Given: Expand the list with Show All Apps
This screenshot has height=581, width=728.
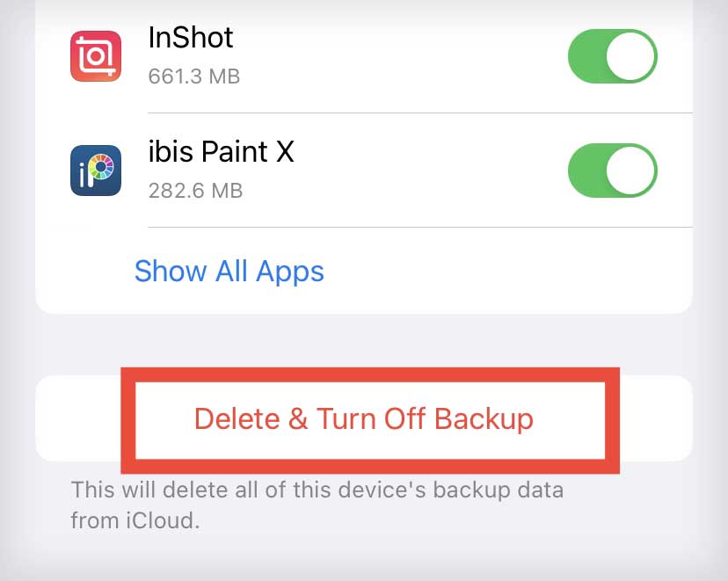Looking at the screenshot, I should point(229,271).
